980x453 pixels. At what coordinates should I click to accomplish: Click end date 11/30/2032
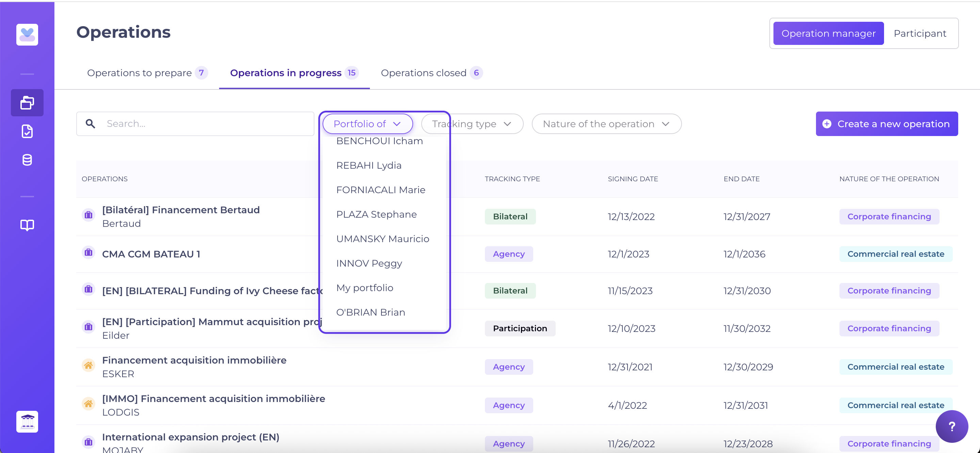coord(747,329)
